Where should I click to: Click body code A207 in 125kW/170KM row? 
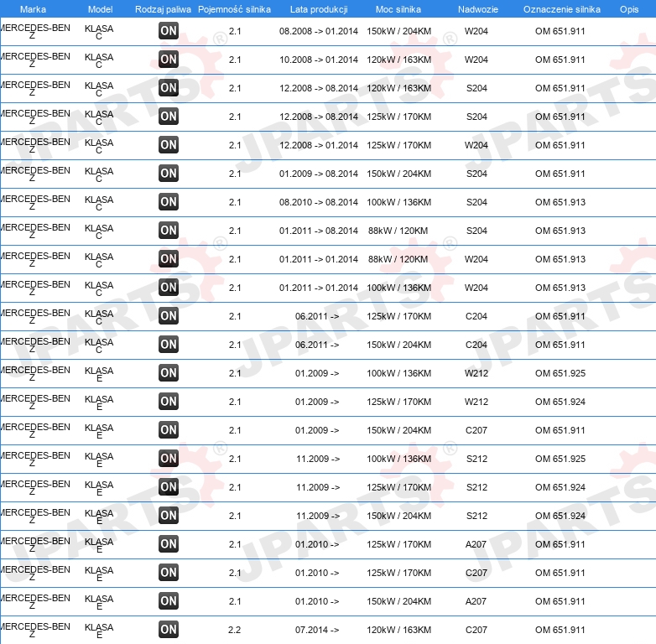tap(476, 544)
